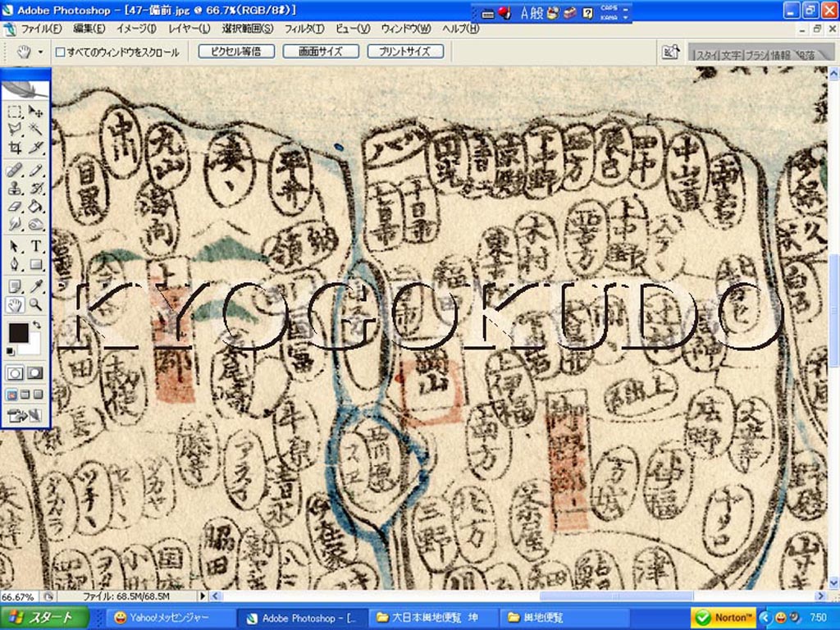The image size is (840, 630).
Task: Select the Type tool
Action: click(x=35, y=246)
